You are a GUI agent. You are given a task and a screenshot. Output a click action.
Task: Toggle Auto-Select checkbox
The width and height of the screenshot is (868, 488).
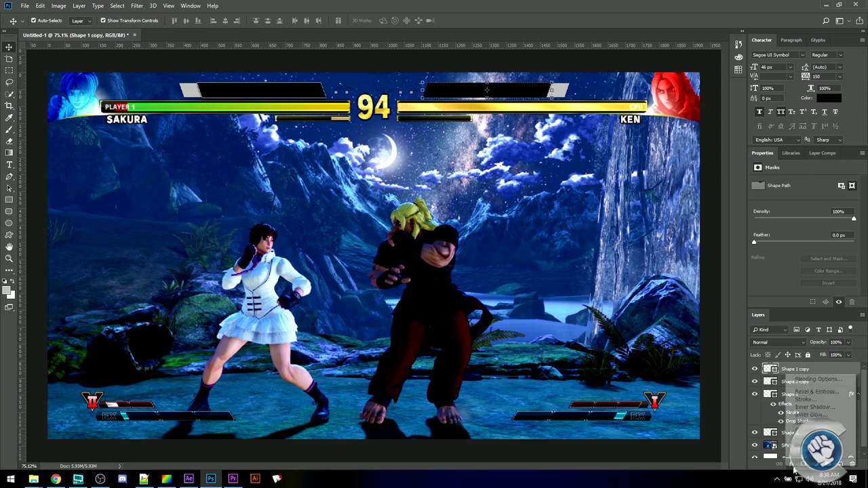33,20
